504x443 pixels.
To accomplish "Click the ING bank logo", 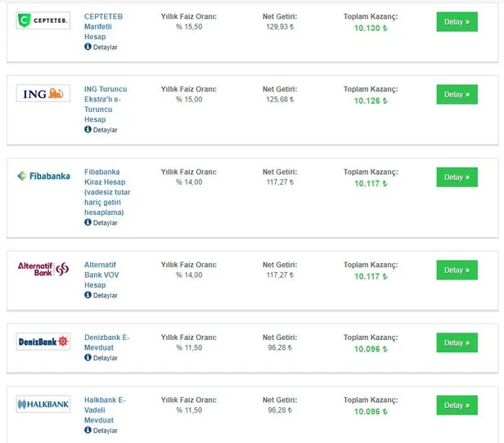I will coord(43,93).
